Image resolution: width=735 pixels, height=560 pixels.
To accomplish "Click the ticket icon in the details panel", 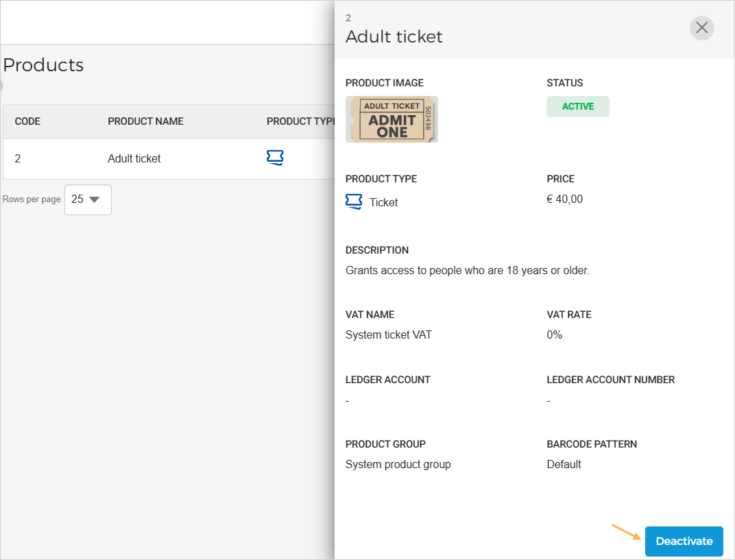I will 354,202.
